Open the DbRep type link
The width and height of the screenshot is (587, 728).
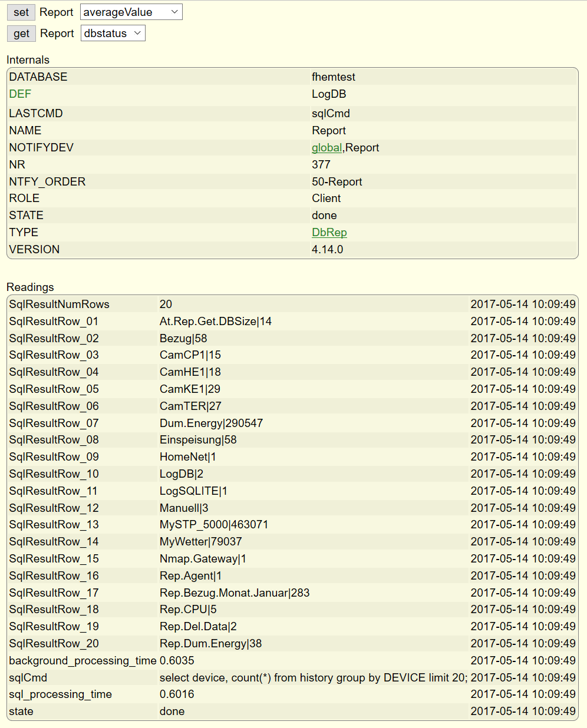tap(329, 232)
